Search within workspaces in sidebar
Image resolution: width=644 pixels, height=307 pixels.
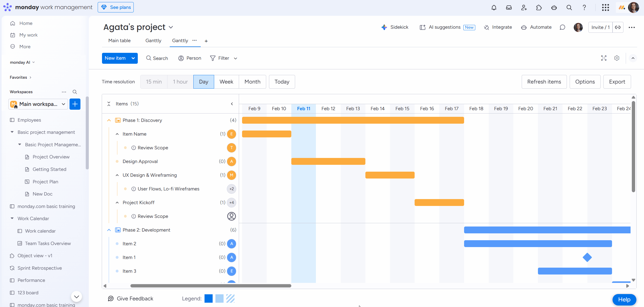coord(75,92)
